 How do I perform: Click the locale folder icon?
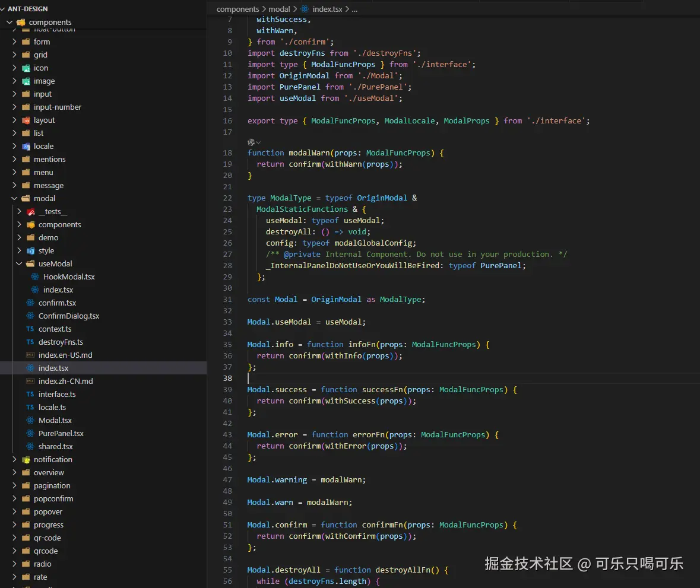26,147
